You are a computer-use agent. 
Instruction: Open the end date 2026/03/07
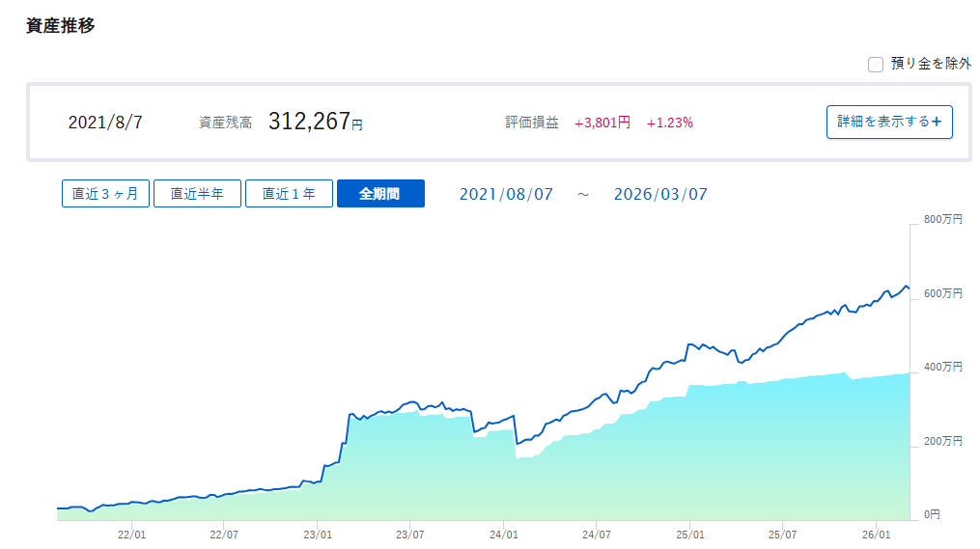point(660,194)
